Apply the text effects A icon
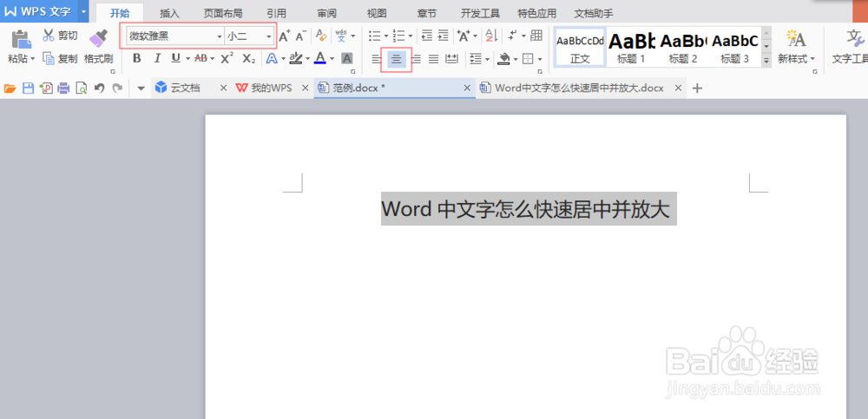868x419 pixels. (271, 58)
